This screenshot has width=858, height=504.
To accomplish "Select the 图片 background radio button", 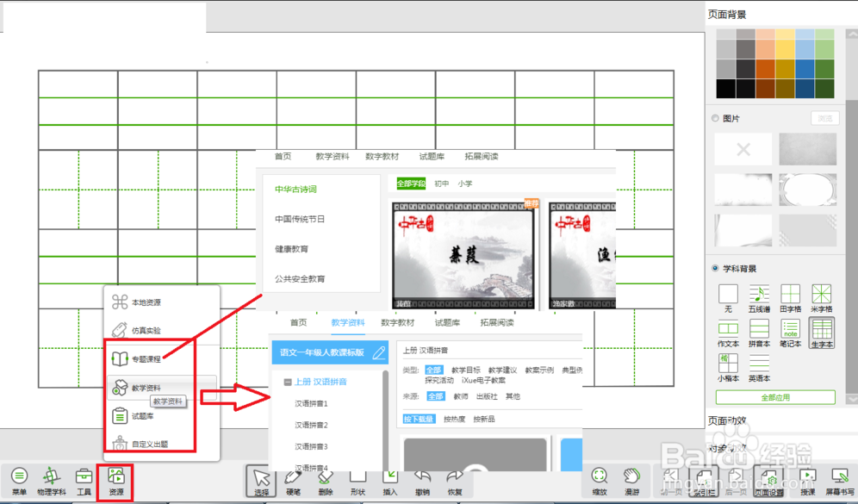I will click(715, 118).
